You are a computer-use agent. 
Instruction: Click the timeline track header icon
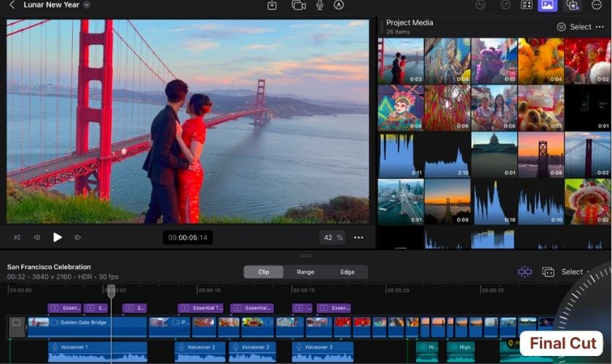pyautogui.click(x=17, y=327)
